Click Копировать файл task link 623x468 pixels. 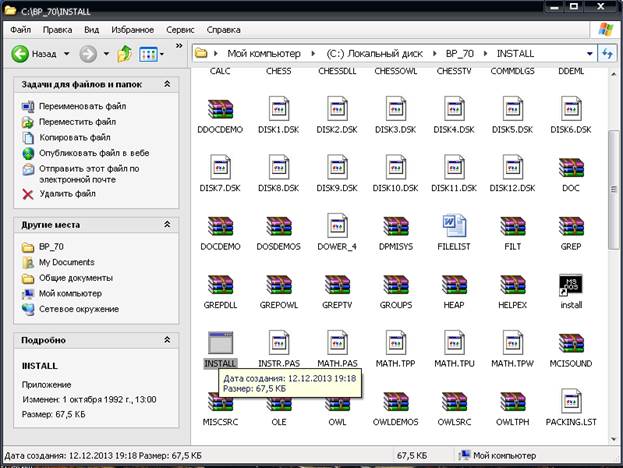75,137
